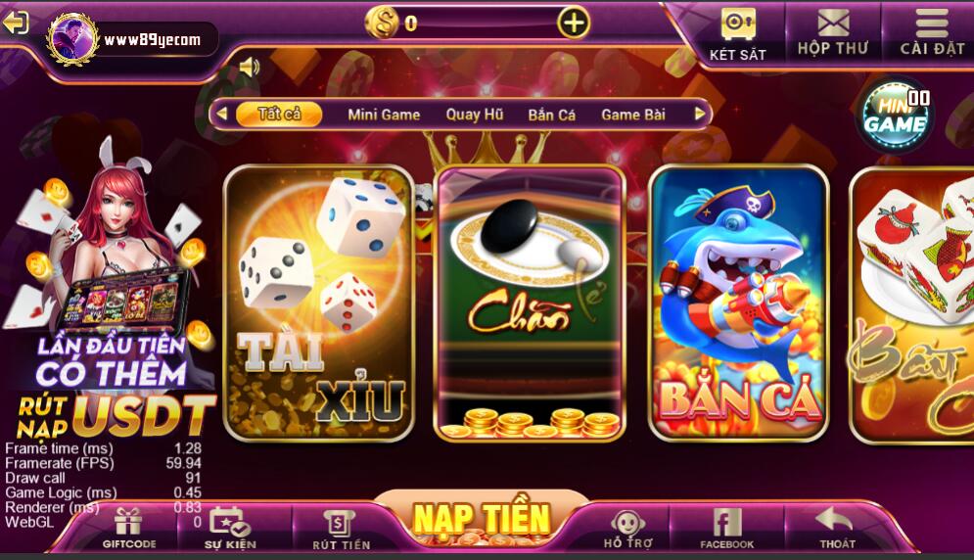
Task: Switch to the Quay Hũ tab
Action: (x=475, y=115)
